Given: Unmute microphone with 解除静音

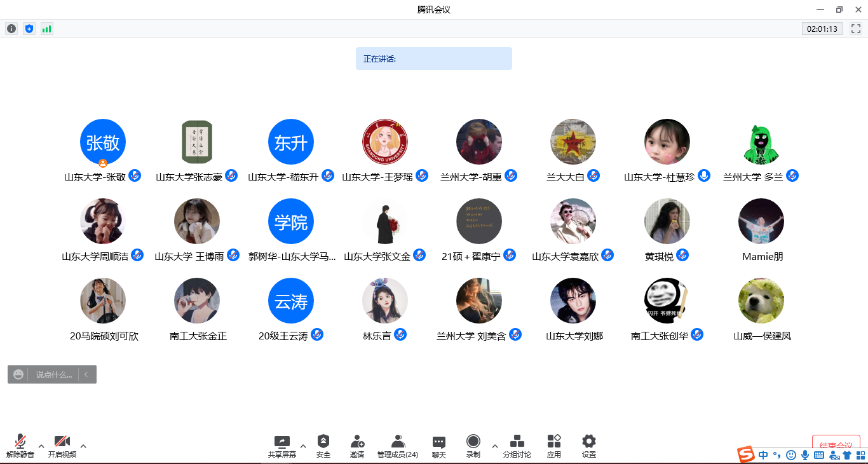Looking at the screenshot, I should [x=20, y=446].
